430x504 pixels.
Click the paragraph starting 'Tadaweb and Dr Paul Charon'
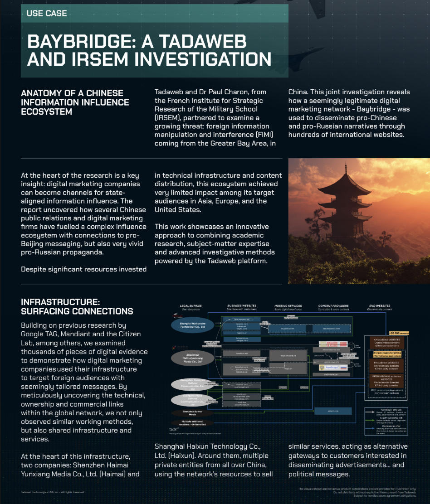[215, 118]
